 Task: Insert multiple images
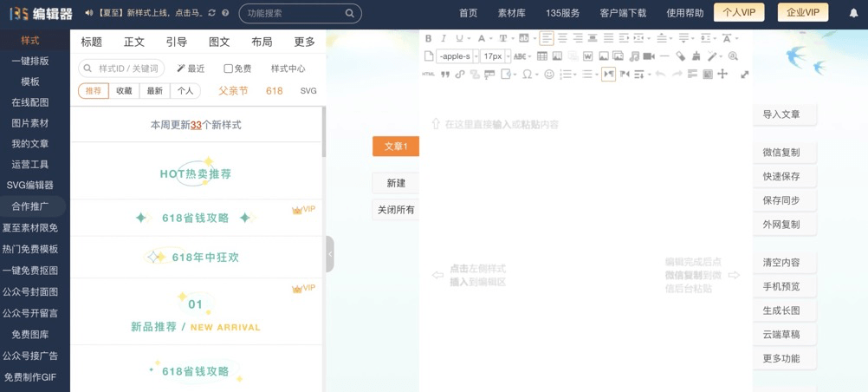[x=618, y=56]
